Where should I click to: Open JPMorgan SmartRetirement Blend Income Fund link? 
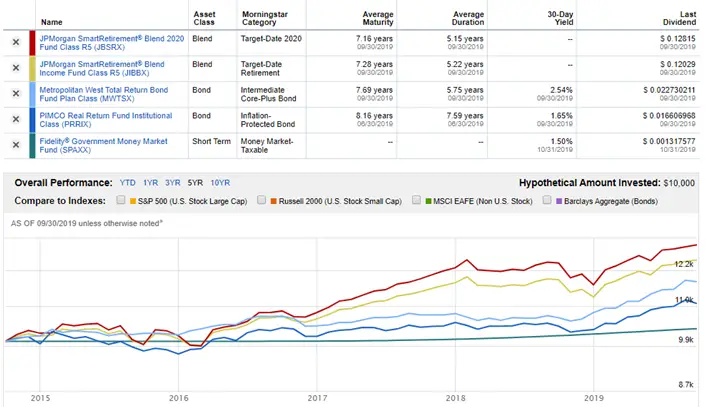[102, 68]
